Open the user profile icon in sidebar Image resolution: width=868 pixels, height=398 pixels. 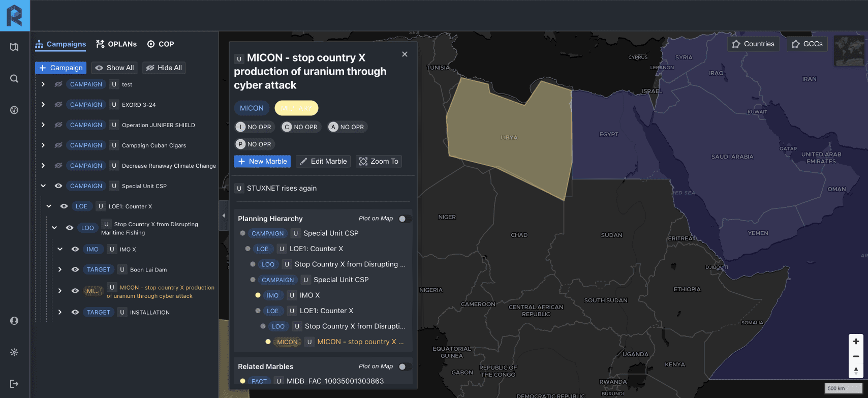click(x=14, y=321)
